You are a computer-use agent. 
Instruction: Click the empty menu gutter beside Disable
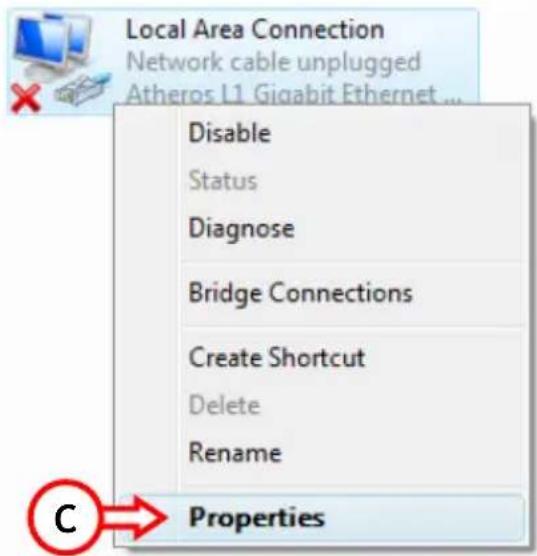click(147, 133)
